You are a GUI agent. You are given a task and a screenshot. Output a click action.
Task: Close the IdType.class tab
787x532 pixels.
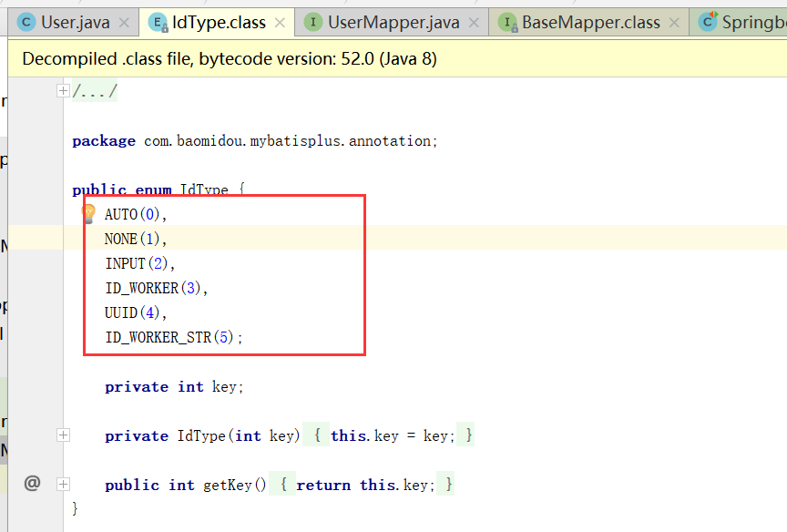[x=280, y=23]
